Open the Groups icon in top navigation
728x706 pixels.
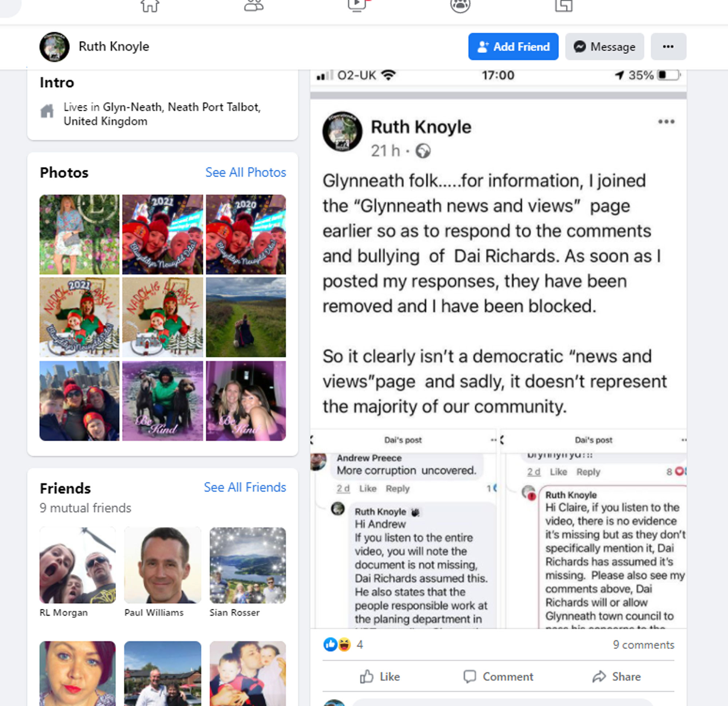coord(460,5)
